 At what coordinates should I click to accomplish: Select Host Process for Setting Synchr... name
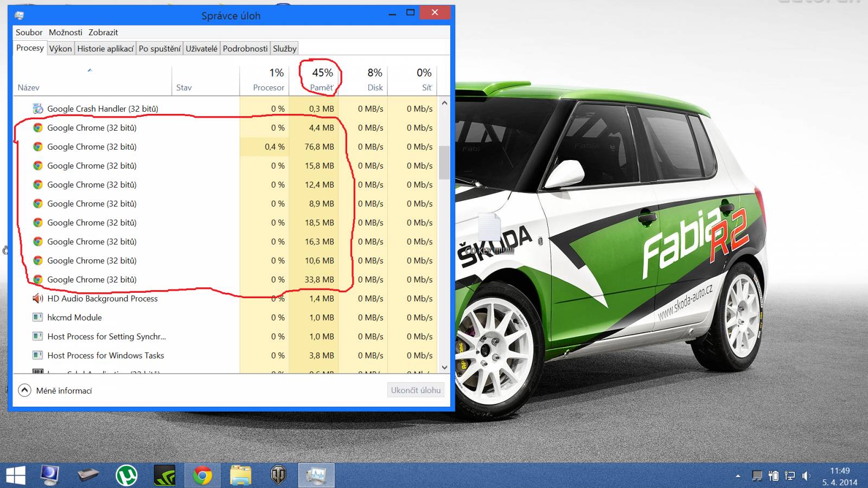tap(106, 336)
